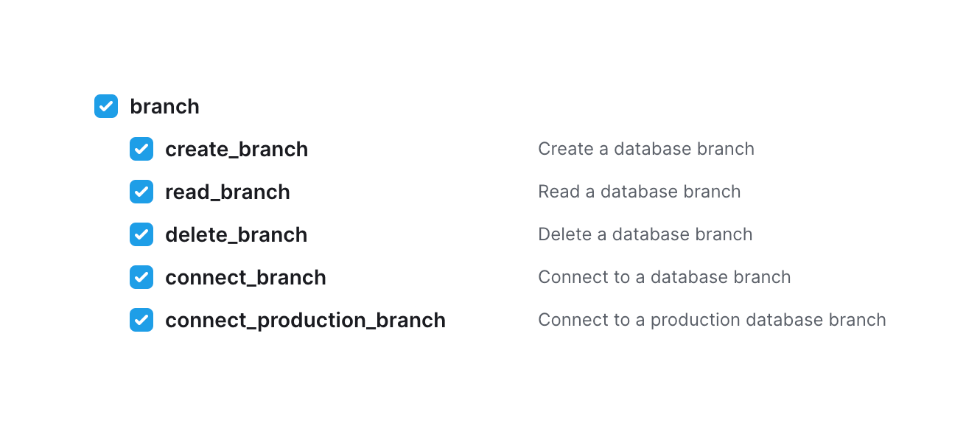The height and width of the screenshot is (426, 980).
Task: Disable the delete_branch checkbox
Action: [141, 234]
